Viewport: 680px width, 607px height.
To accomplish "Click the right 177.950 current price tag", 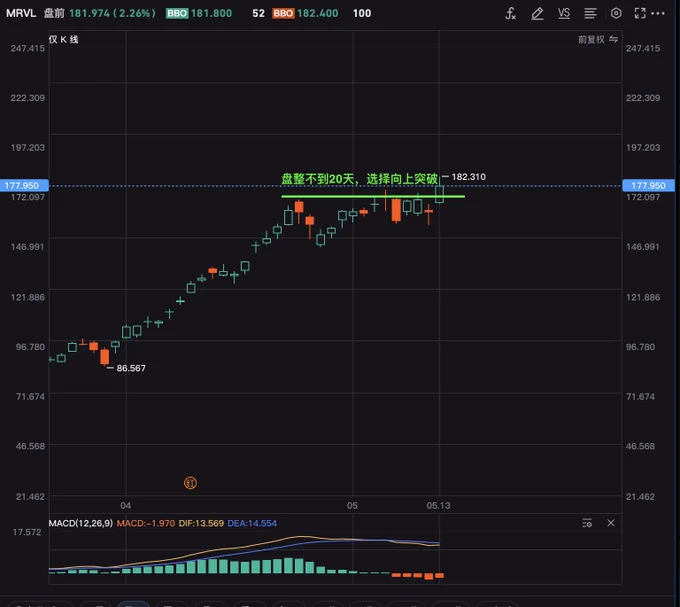I will (648, 186).
